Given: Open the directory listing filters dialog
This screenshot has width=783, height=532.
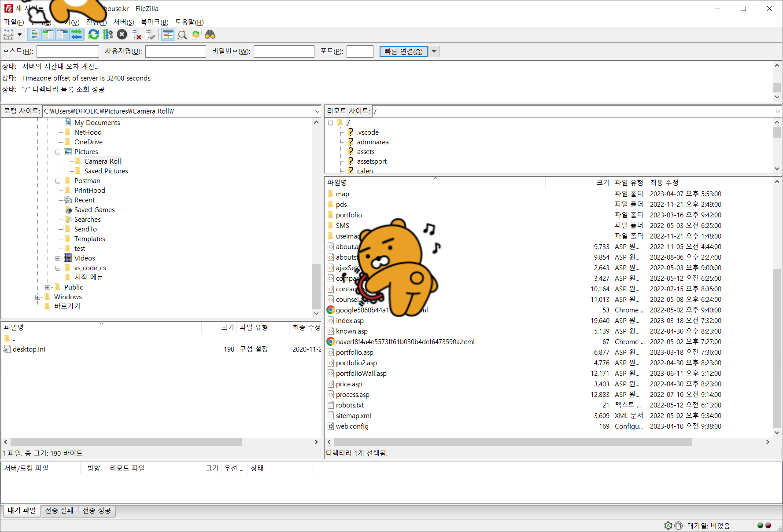Looking at the screenshot, I should (168, 34).
